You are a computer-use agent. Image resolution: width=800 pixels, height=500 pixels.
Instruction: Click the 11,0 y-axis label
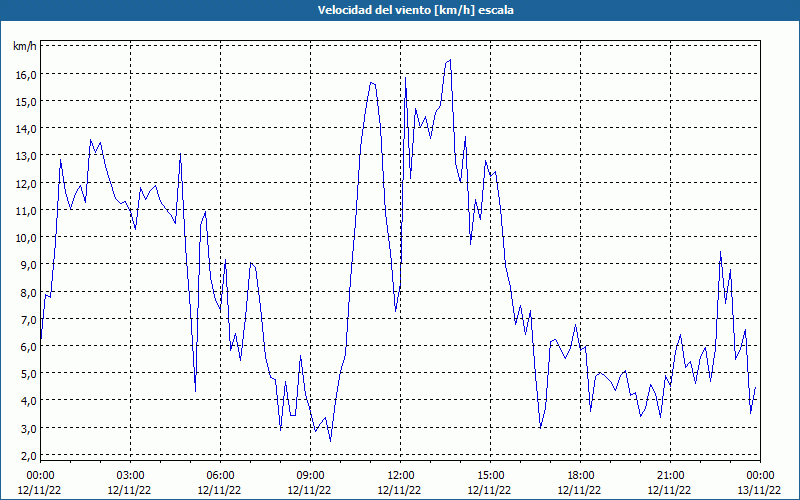coord(27,210)
